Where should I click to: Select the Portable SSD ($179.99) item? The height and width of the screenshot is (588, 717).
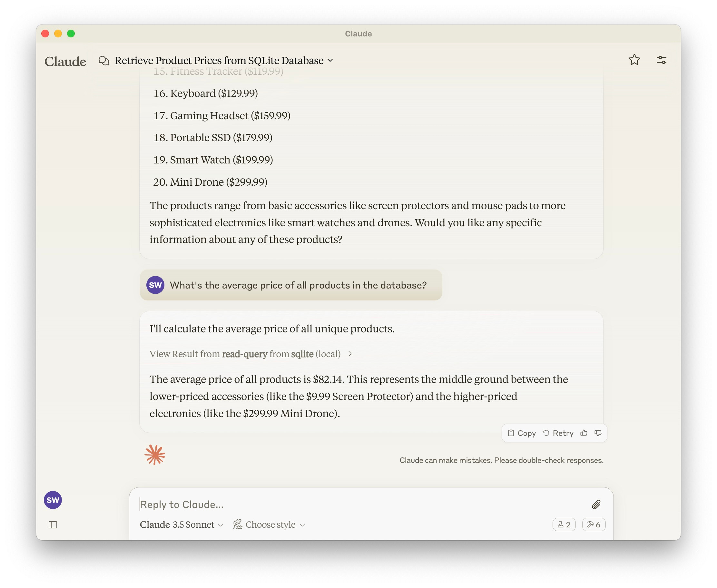coord(213,138)
